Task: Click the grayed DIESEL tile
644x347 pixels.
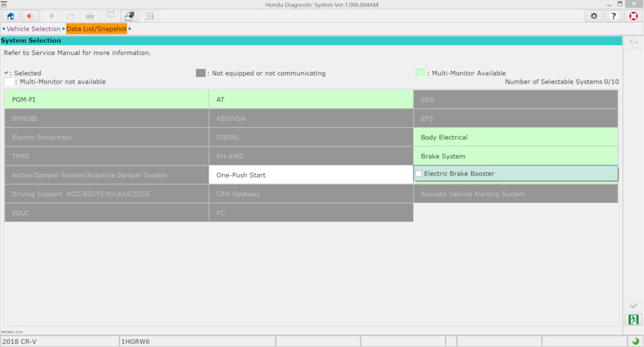Action: (311, 137)
